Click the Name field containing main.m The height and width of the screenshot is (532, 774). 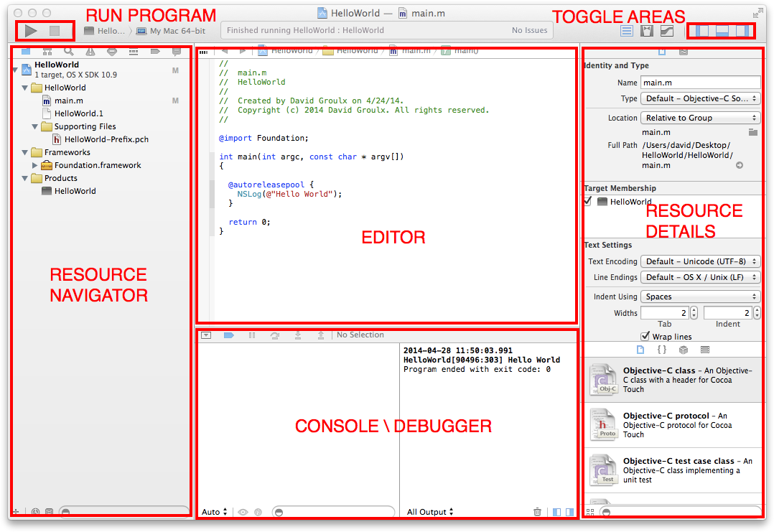pos(699,83)
